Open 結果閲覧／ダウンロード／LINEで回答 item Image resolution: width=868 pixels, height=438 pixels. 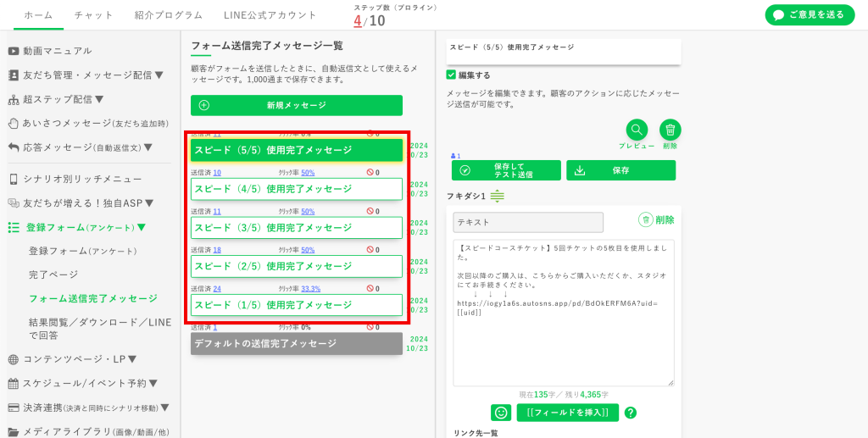pos(100,329)
